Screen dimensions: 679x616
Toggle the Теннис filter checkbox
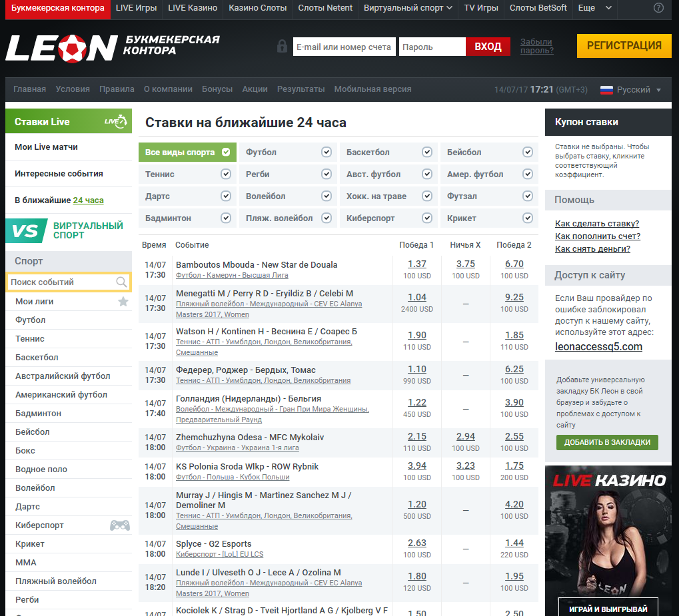point(226,174)
